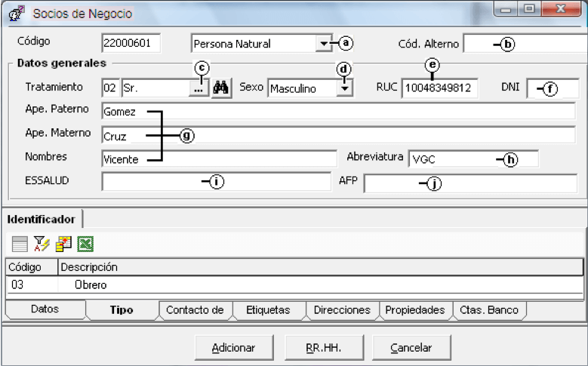
Task: Click the Cód. Alterno text field
Action: tap(525, 44)
